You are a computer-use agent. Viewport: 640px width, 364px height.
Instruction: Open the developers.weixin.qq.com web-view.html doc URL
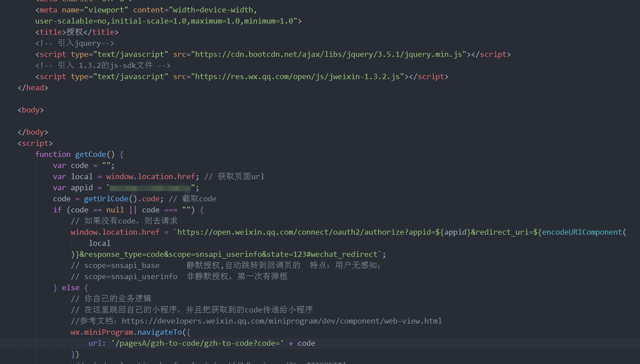(x=282, y=321)
